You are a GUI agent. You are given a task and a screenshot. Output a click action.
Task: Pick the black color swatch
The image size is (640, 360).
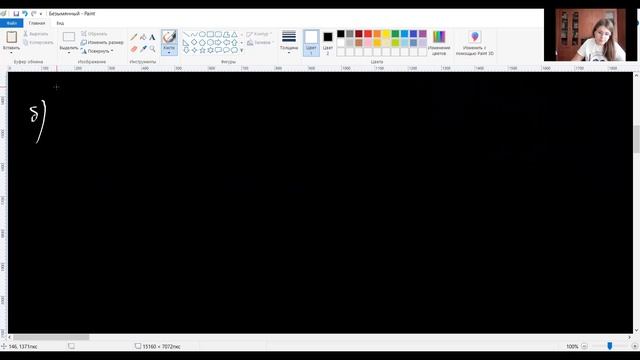tap(341, 34)
